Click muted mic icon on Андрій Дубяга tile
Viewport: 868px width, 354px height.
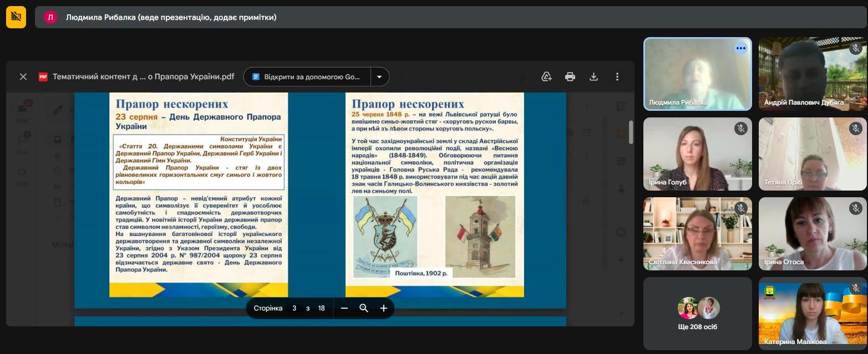pos(855,48)
